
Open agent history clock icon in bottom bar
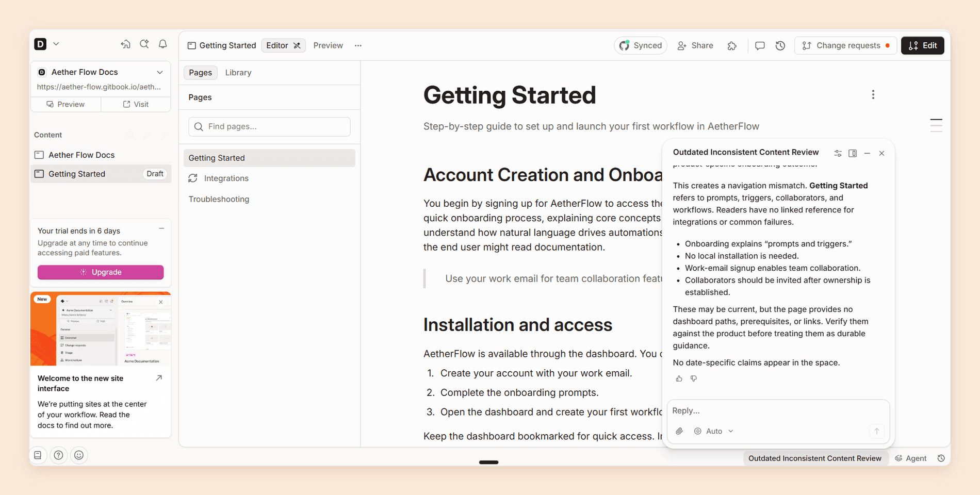pos(941,458)
